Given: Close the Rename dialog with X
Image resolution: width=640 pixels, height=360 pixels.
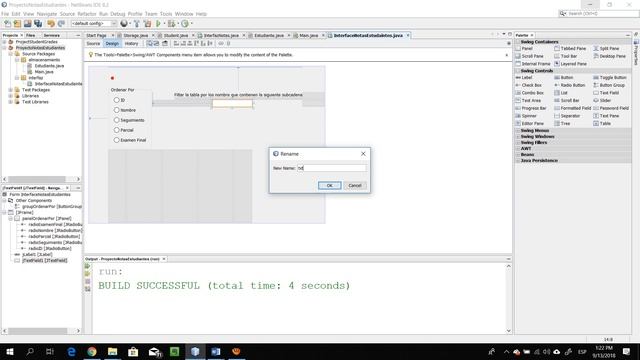Looking at the screenshot, I should (x=363, y=154).
